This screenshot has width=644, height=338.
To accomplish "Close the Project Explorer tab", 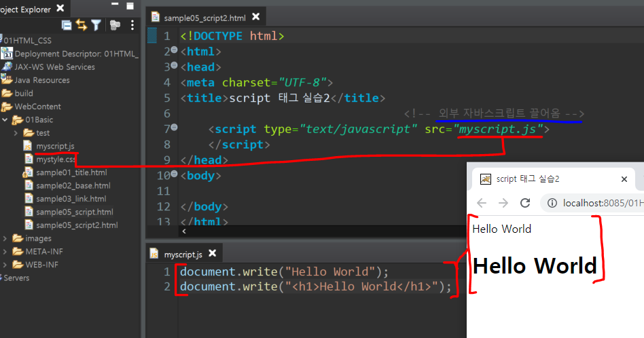I will (x=60, y=7).
